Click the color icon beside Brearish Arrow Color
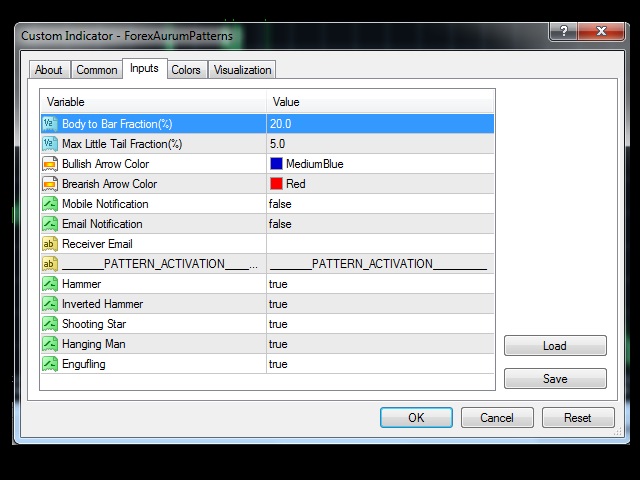 pos(50,184)
